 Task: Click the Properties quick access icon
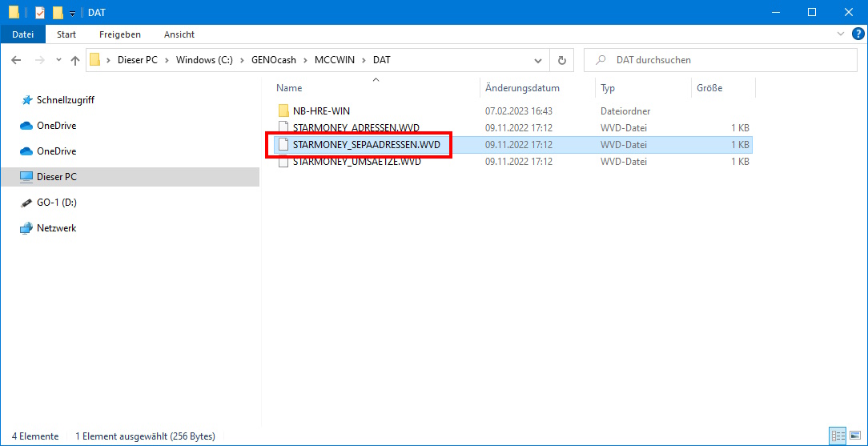coord(40,12)
